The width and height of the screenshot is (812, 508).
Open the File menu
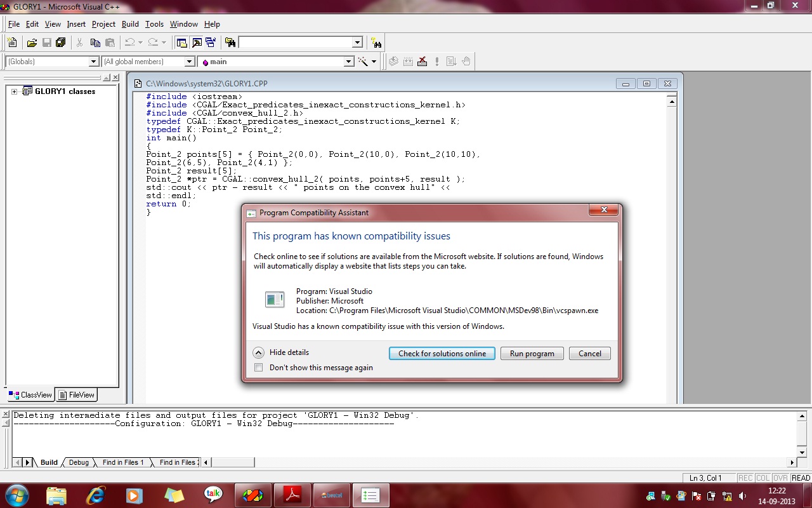pyautogui.click(x=13, y=24)
